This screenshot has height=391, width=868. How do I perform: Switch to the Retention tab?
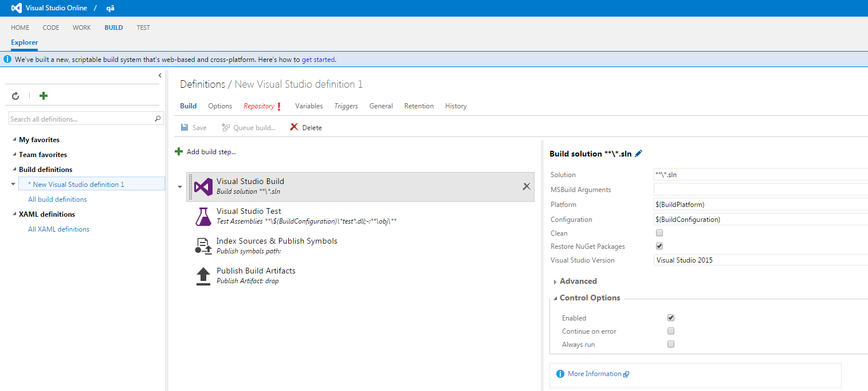click(419, 106)
